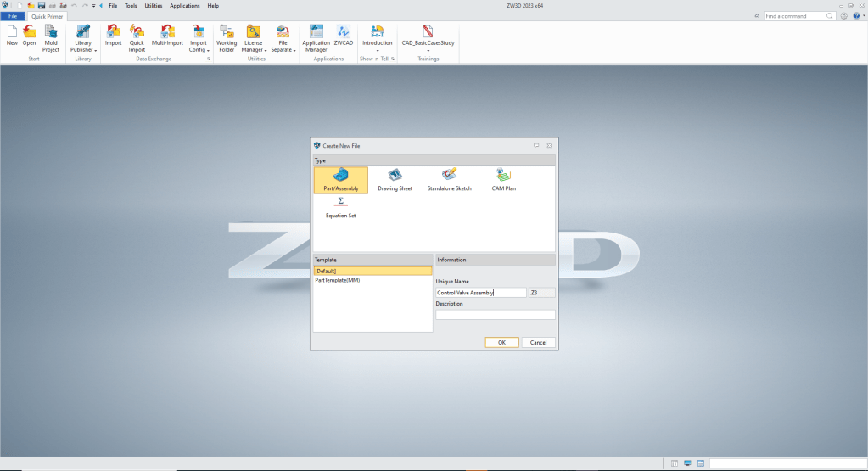Launch the ZWCAD application icon
Viewport: 868px width, 471px height.
tap(344, 31)
